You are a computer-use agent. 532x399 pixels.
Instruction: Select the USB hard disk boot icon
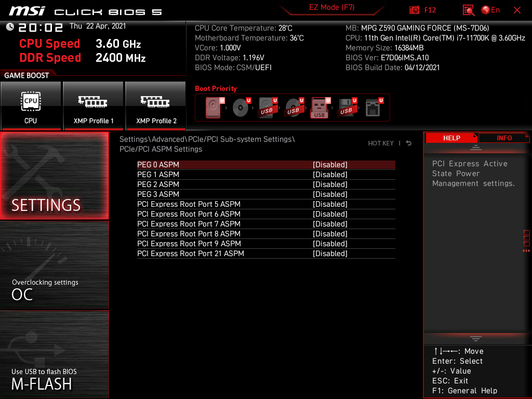(x=268, y=108)
